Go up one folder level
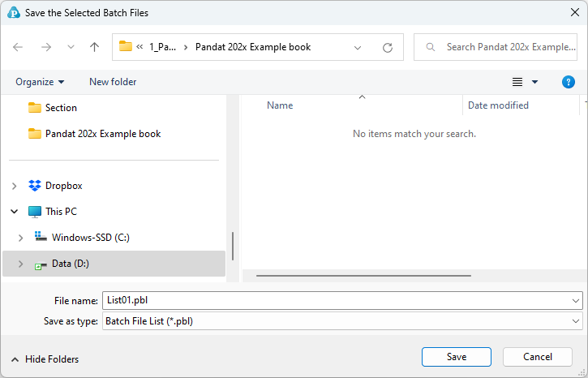Viewport: 588px width, 378px height. point(94,47)
